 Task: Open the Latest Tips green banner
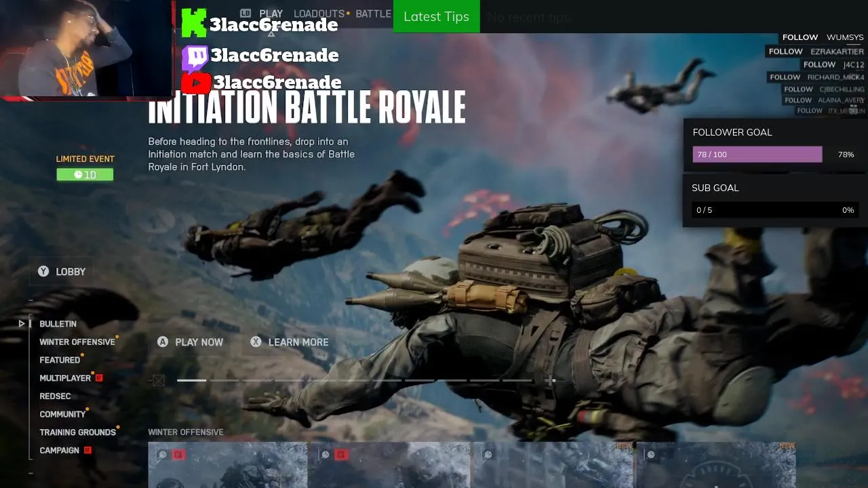click(437, 16)
